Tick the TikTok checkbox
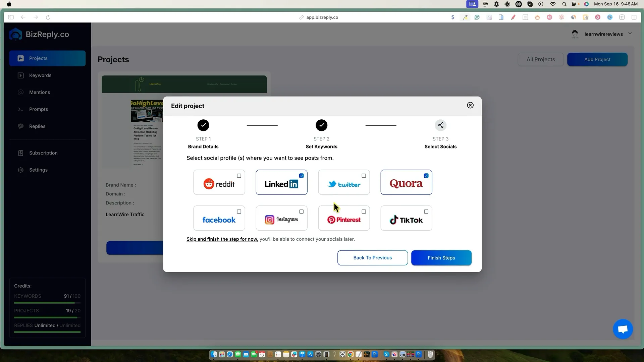Image resolution: width=644 pixels, height=362 pixels. (x=426, y=212)
